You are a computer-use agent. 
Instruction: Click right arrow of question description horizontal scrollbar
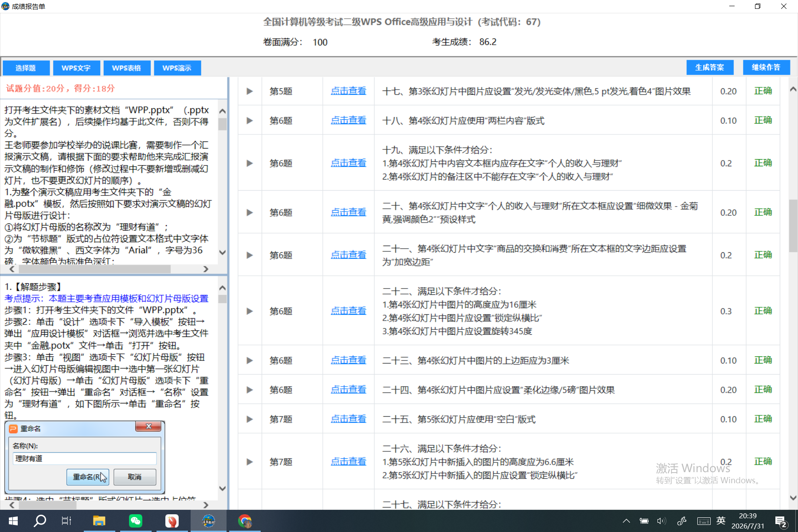pyautogui.click(x=206, y=269)
